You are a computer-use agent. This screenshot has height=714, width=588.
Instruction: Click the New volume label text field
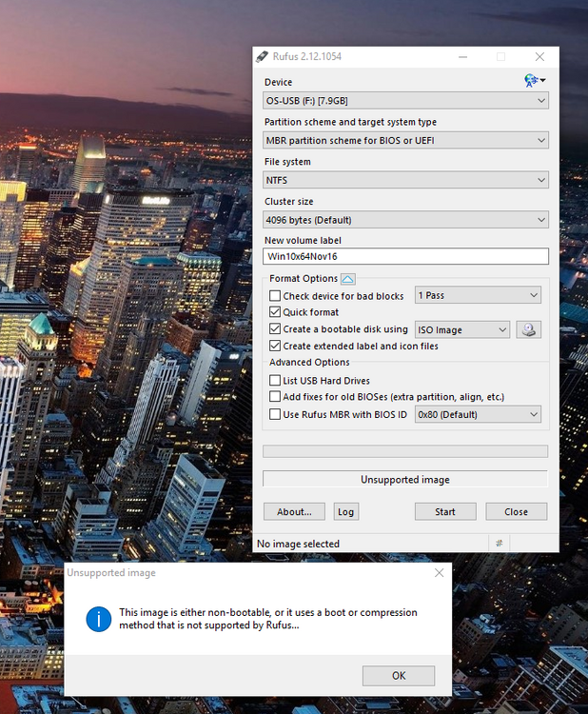405,256
